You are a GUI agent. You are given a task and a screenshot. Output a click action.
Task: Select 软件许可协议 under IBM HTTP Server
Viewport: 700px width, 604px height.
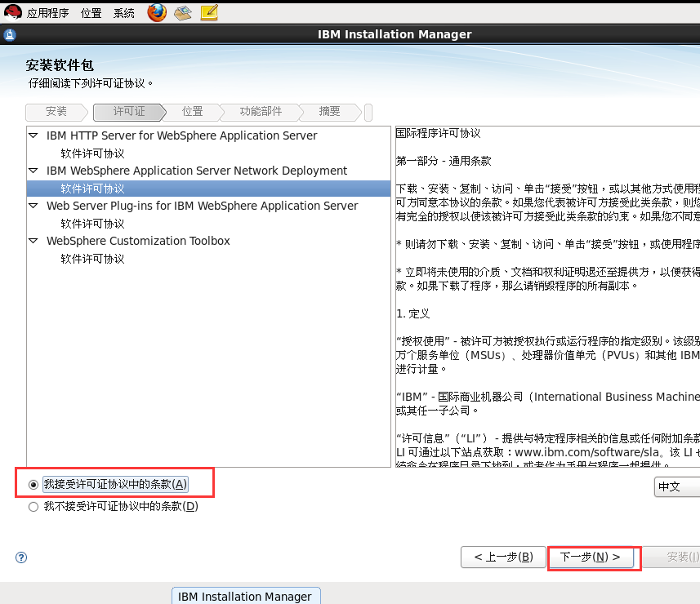click(x=92, y=153)
